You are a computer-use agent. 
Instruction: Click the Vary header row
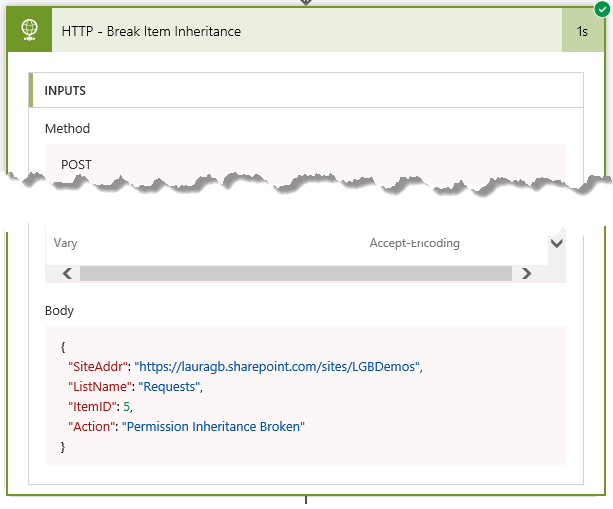pyautogui.click(x=297, y=243)
